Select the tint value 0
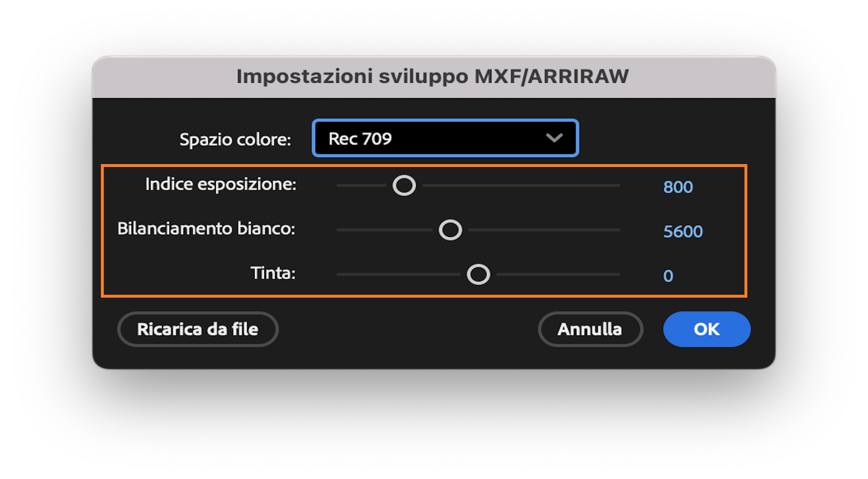Viewport: 868px width, 479px height. click(668, 275)
